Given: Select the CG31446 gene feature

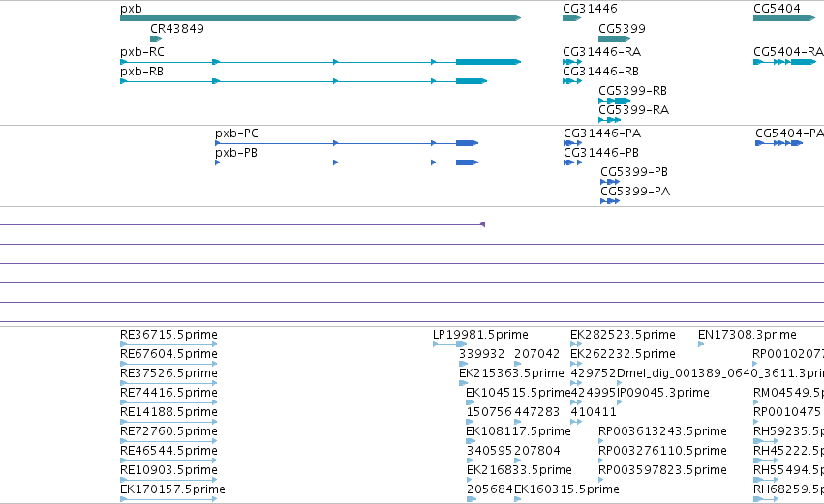Looking at the screenshot, I should pos(571,18).
